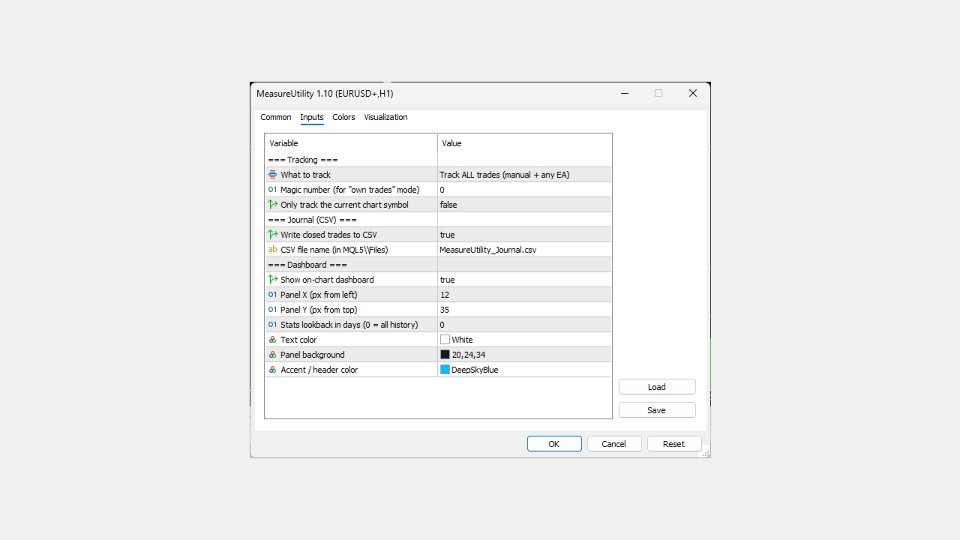Reset inputs with the Reset button
Viewport: 960px width, 540px height.
673,444
